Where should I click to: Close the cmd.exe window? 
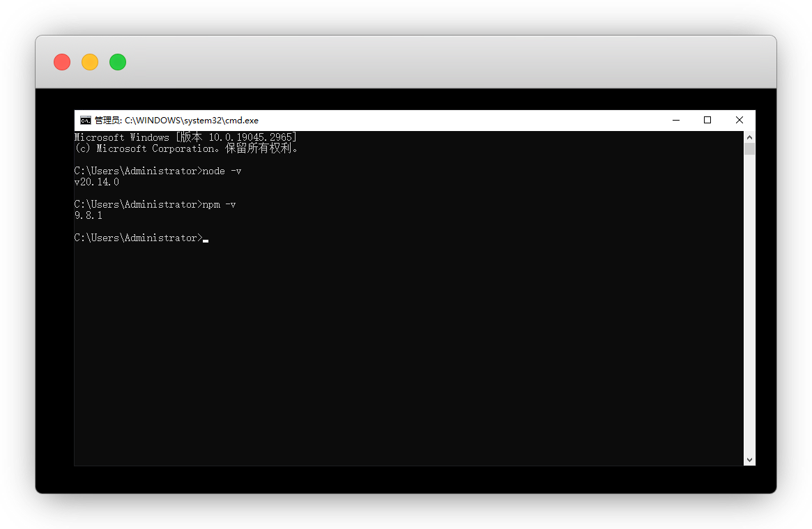pos(740,121)
